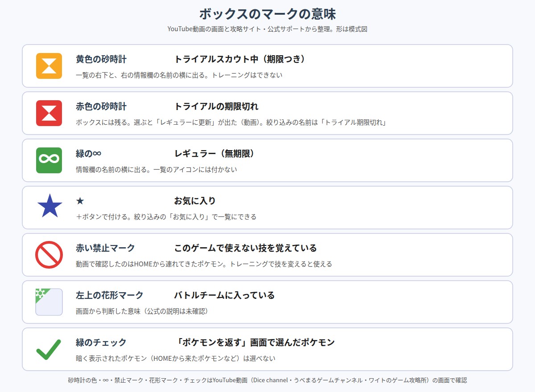Click the label 緑のチェック

101,343
